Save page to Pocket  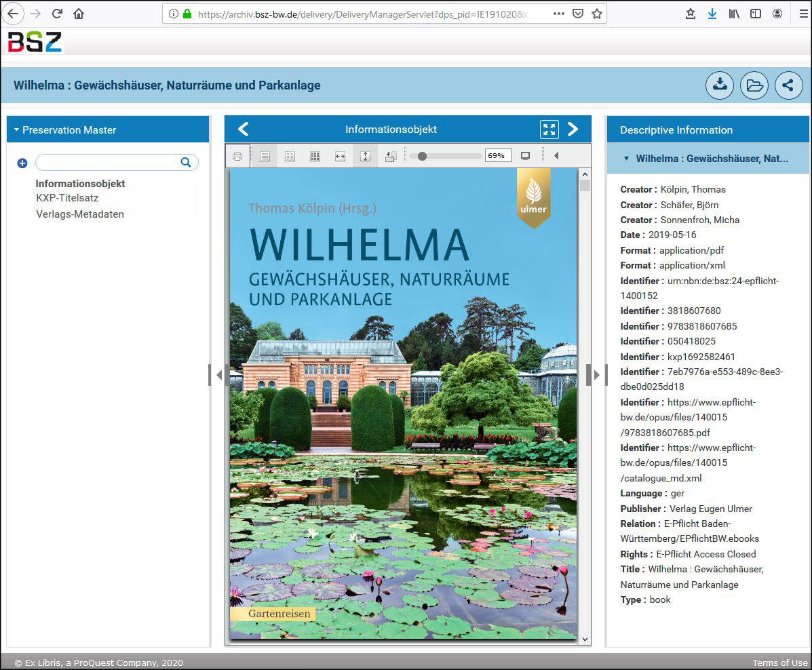point(578,14)
